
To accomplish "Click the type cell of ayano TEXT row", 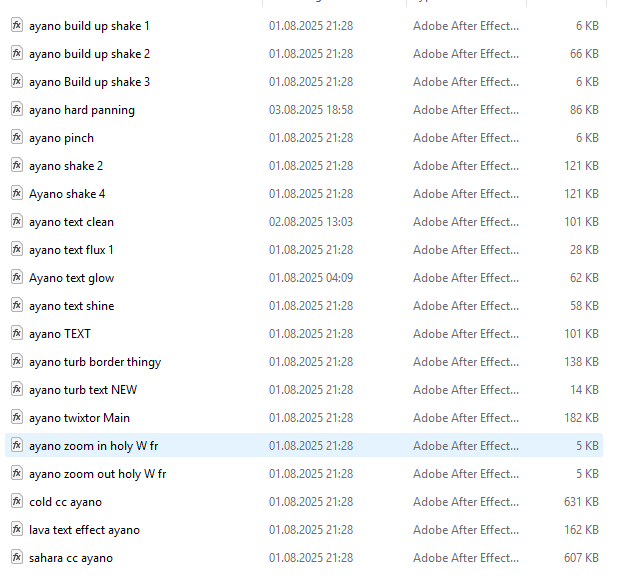I will pyautogui.click(x=466, y=334).
